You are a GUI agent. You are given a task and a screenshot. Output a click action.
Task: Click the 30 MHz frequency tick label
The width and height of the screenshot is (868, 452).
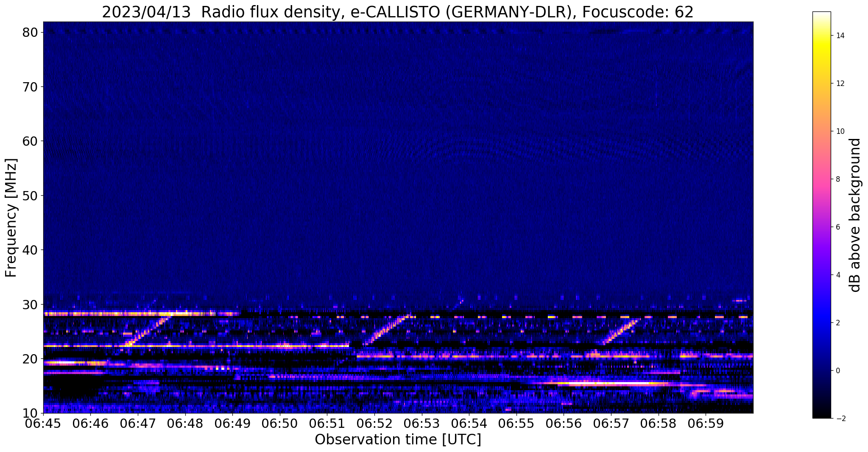click(x=31, y=305)
